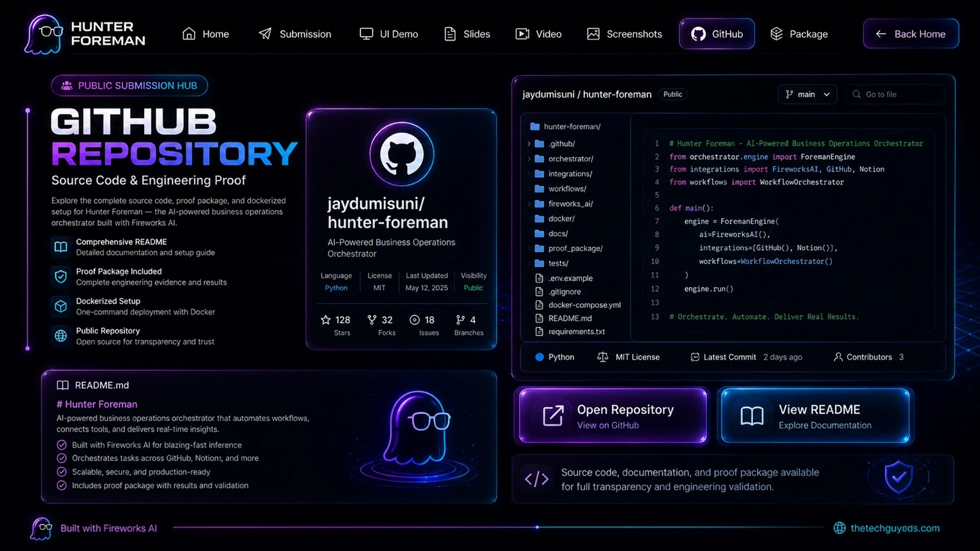Click the Issues icon showing 18
The height and width of the screenshot is (551, 980).
[x=415, y=320]
